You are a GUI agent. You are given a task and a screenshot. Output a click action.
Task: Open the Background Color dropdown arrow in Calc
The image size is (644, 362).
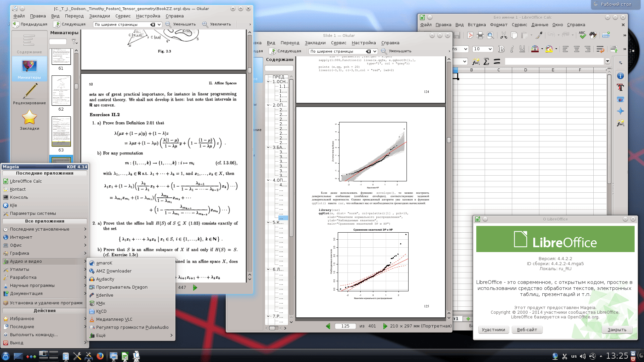tap(556, 49)
